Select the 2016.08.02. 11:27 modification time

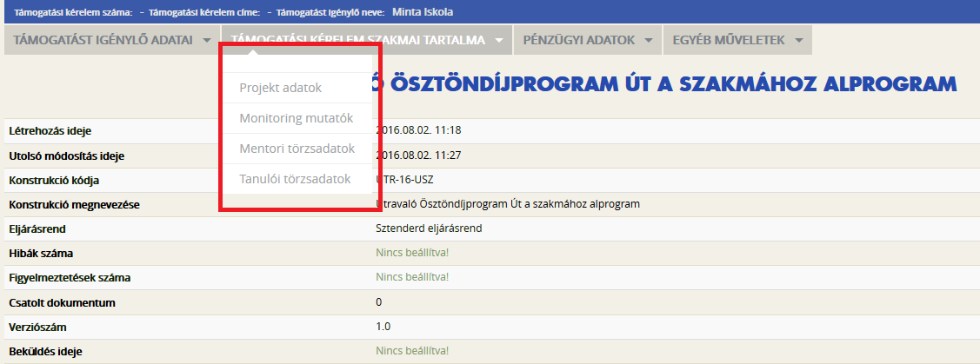pos(418,156)
